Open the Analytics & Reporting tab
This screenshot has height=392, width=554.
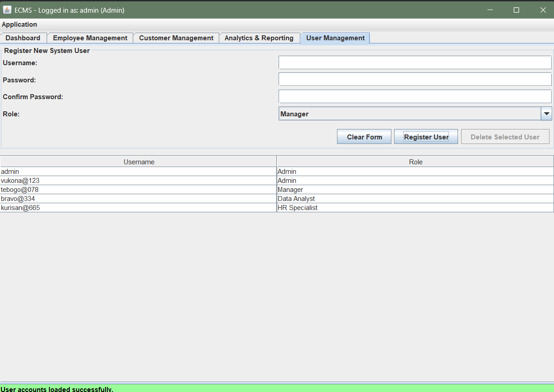point(260,38)
